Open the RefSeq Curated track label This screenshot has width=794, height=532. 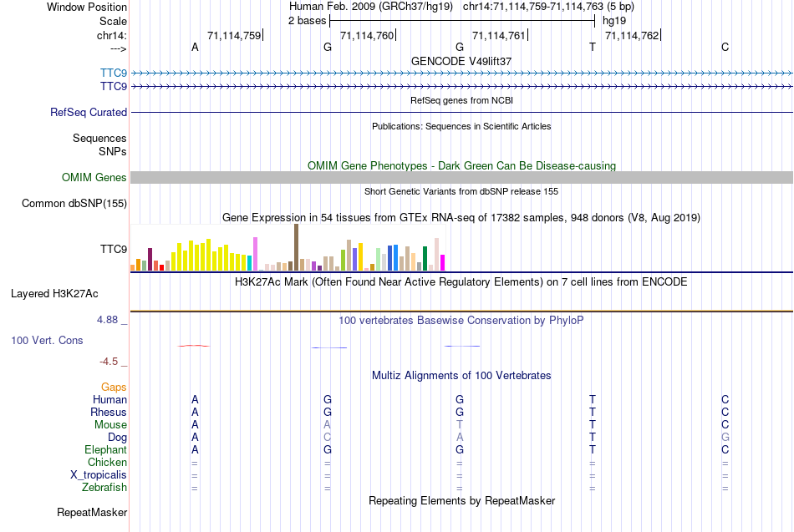[x=89, y=113]
